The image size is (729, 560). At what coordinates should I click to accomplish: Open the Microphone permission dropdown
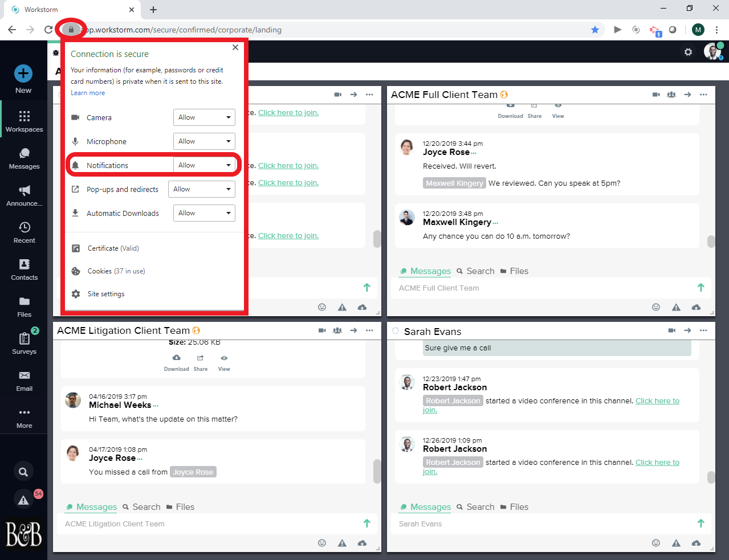[x=204, y=141]
